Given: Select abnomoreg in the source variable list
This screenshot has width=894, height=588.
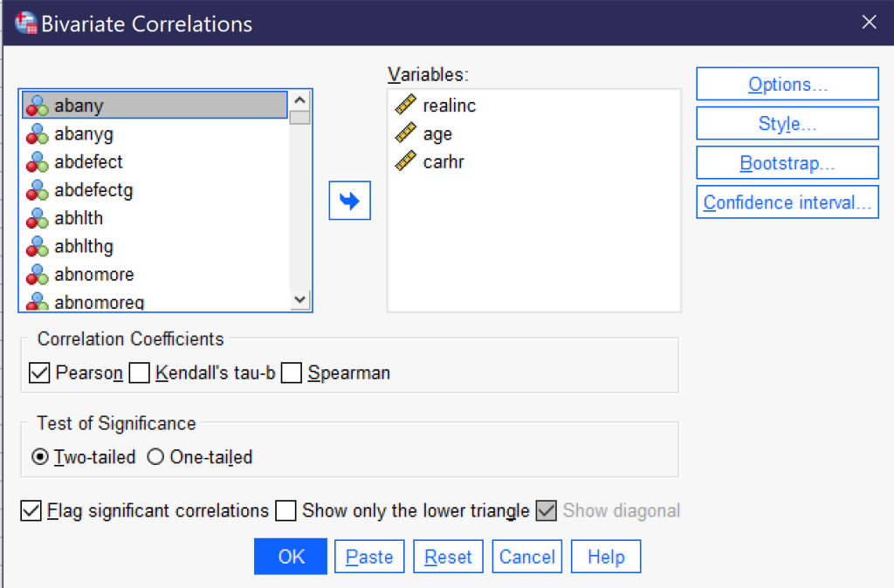Looking at the screenshot, I should coord(155,300).
